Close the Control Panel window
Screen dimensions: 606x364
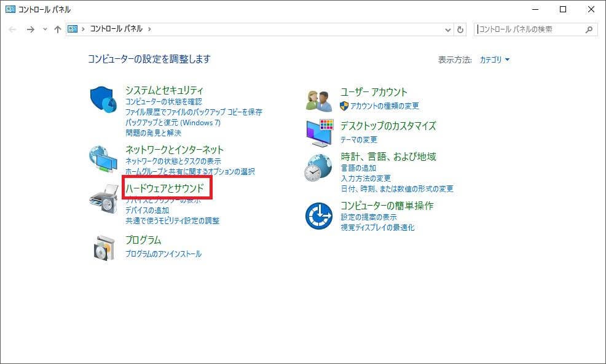tap(591, 9)
